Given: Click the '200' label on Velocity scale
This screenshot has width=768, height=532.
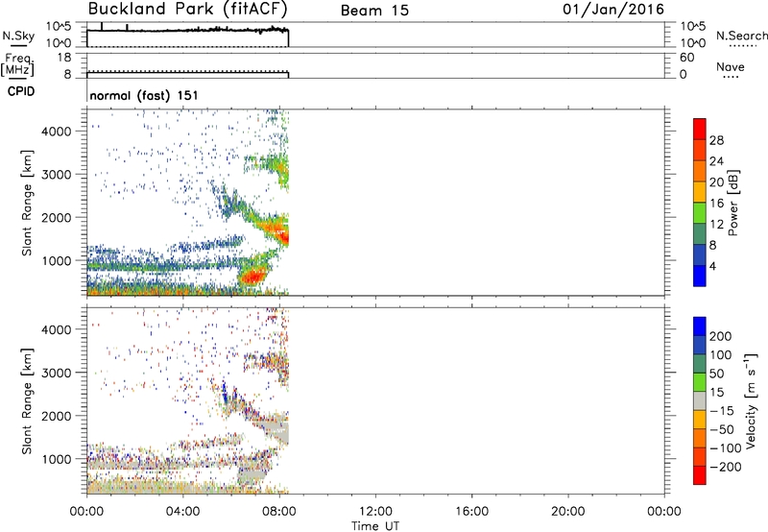Looking at the screenshot, I should coord(721,336).
